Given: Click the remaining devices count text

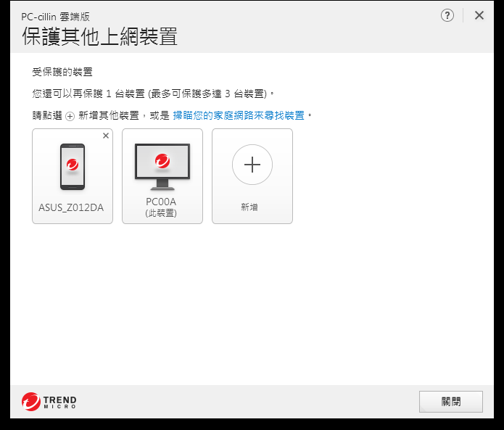Looking at the screenshot, I should point(153,94).
